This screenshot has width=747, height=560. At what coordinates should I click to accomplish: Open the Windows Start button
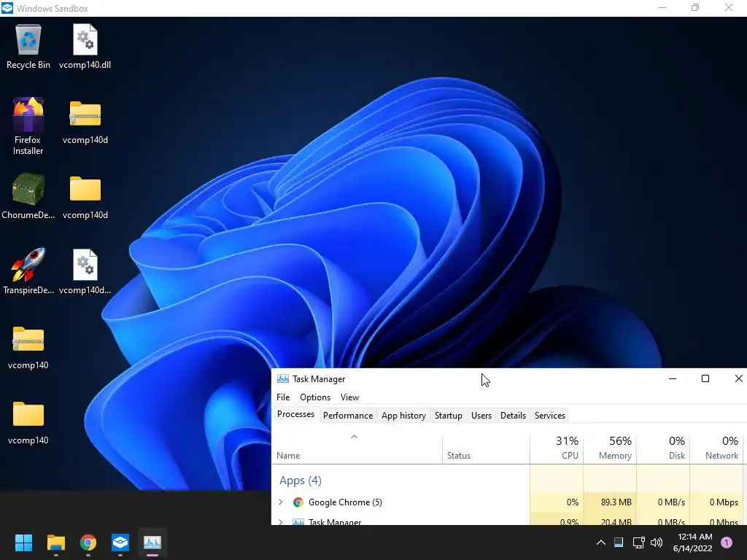pyautogui.click(x=23, y=542)
